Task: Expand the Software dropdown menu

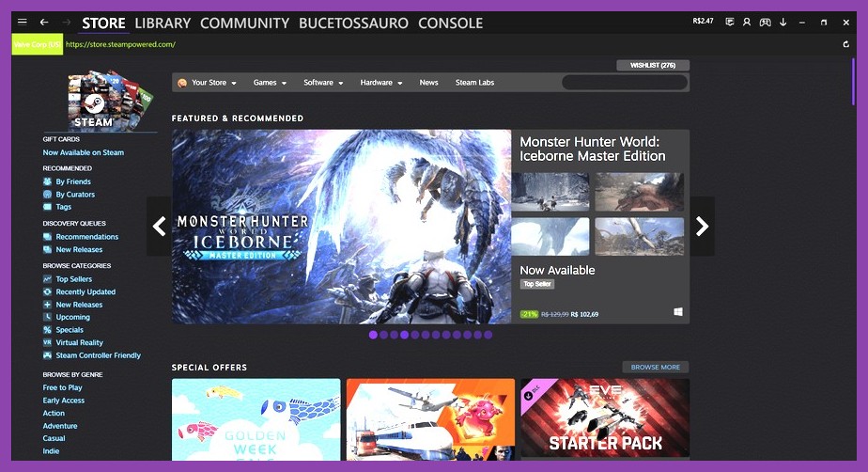Action: click(x=323, y=83)
